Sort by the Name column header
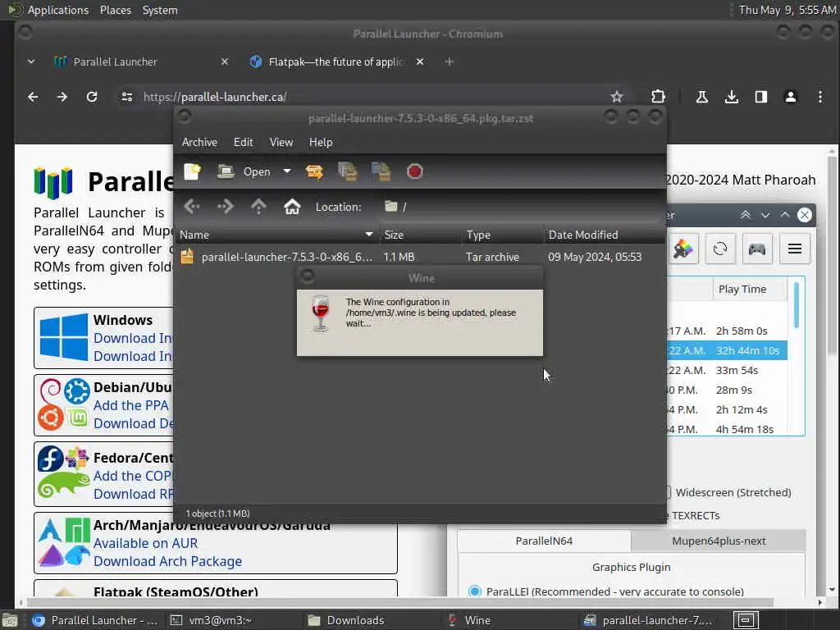 pyautogui.click(x=276, y=235)
